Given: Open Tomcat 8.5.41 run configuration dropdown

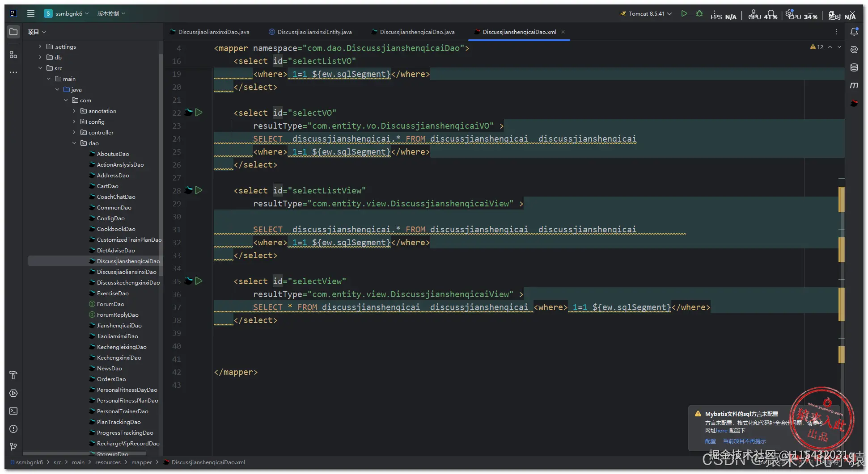Looking at the screenshot, I should (x=646, y=14).
